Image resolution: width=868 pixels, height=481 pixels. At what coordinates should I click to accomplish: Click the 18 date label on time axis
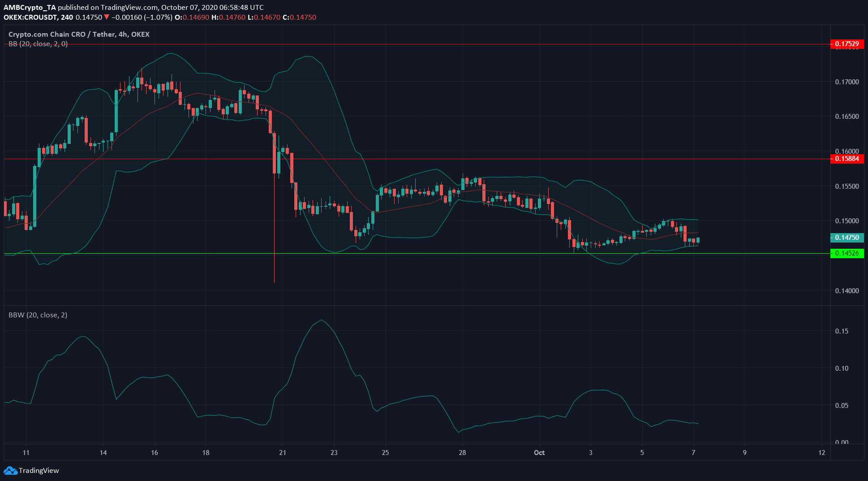pyautogui.click(x=206, y=452)
